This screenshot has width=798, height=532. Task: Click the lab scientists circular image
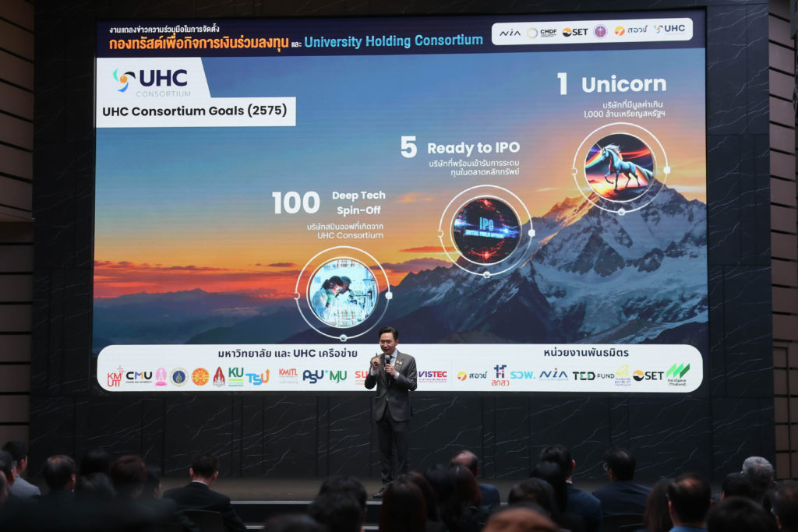coord(343,292)
